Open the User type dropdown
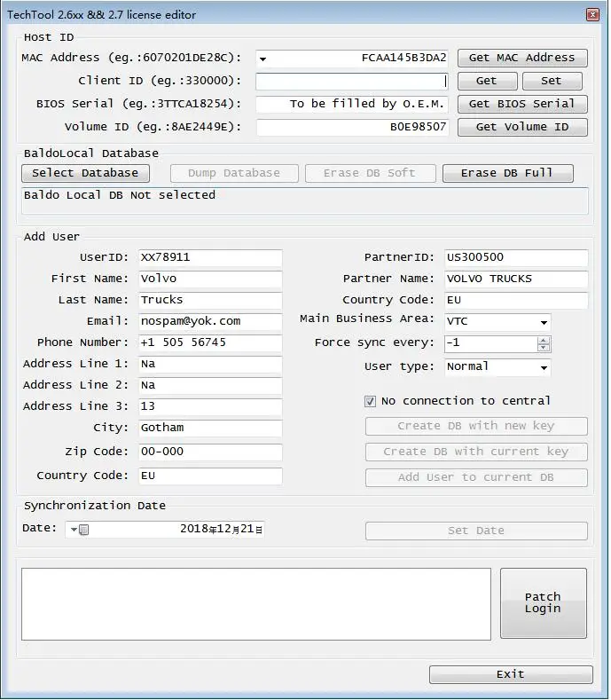The width and height of the screenshot is (611, 700). coord(497,367)
